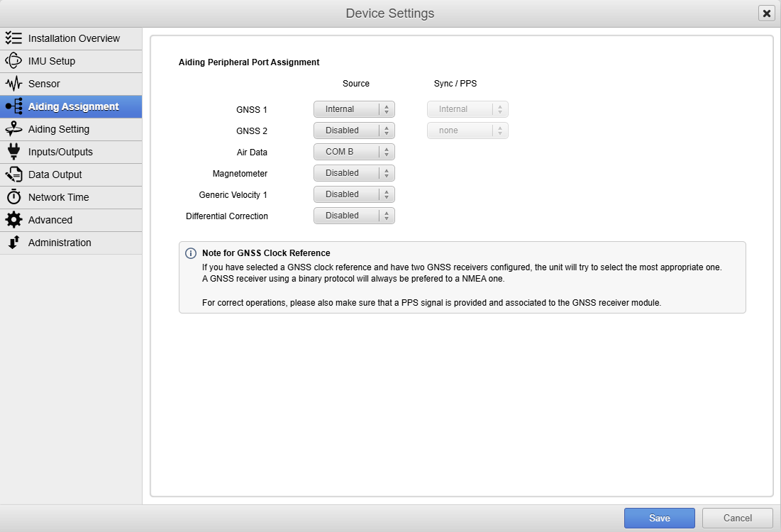Open Generic Velocity 1 source dropdown
This screenshot has height=532, width=781.
354,194
